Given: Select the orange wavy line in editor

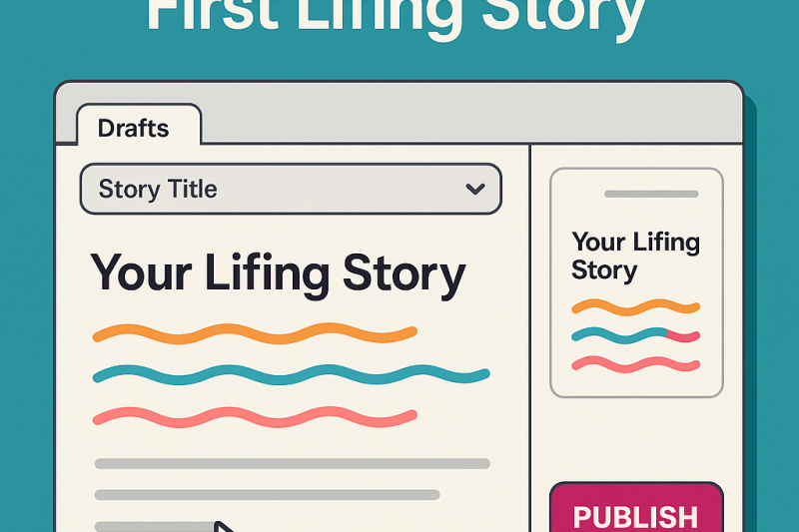Looking at the screenshot, I should [255, 333].
